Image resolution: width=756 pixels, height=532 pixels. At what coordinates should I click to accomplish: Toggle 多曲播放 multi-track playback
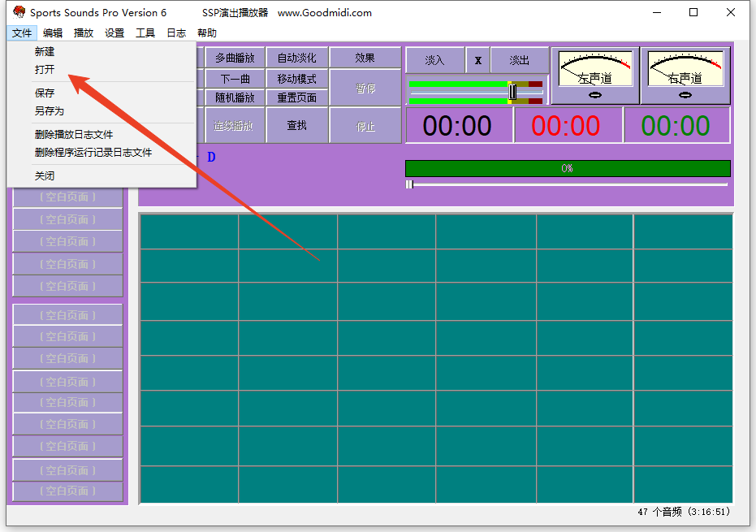coord(235,58)
